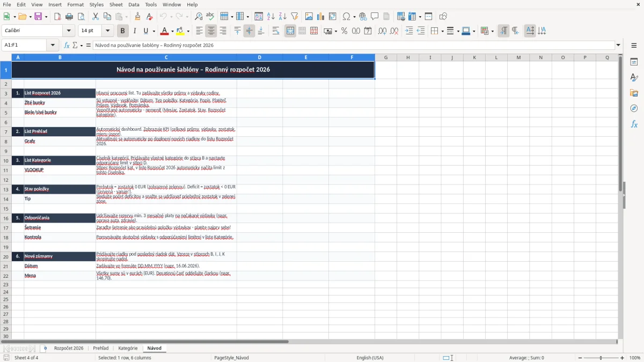Click the AutoFilter funnel icon
Viewport: 644px width, 362px height.
click(x=295, y=17)
